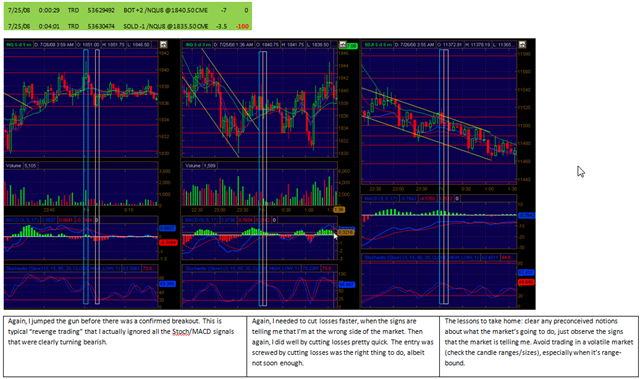Click the 'lessons to take home' notes cell
The width and height of the screenshot is (640, 379).
(x=539, y=346)
